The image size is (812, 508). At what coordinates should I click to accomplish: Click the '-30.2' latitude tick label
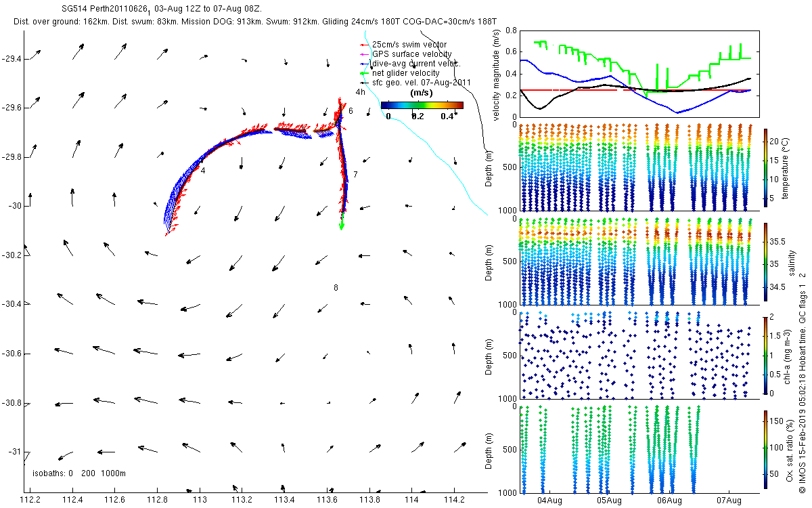point(12,255)
